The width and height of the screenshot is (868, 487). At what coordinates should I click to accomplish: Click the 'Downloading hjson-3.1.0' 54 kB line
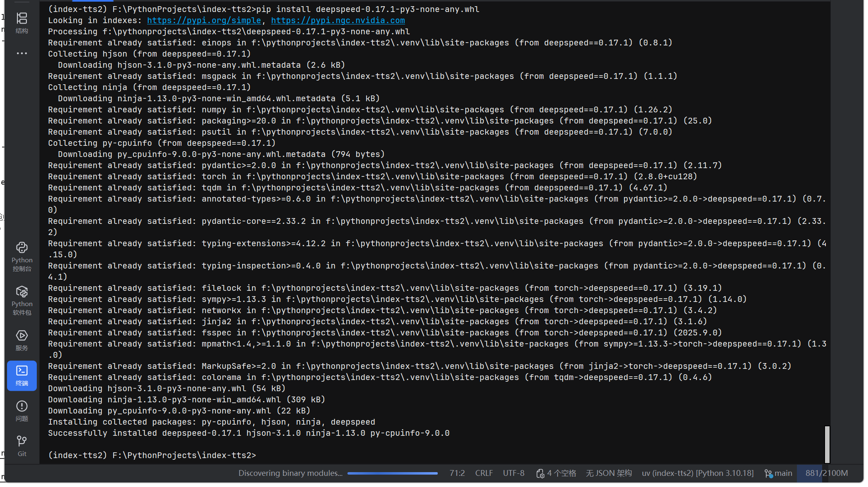tap(167, 388)
